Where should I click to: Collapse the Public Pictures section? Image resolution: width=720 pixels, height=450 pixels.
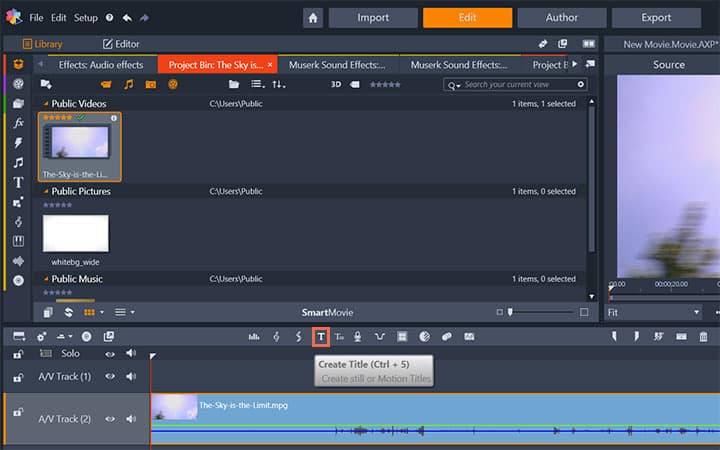pyautogui.click(x=46, y=191)
